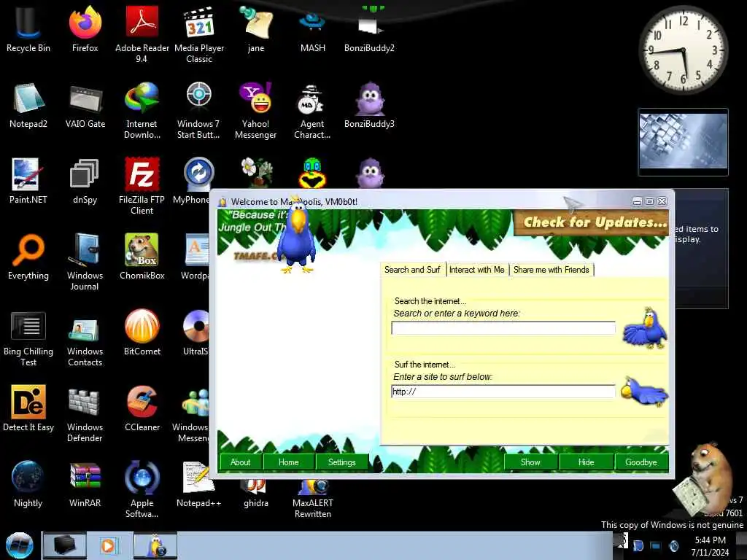Viewport: 747px width, 560px height.
Task: Click the Hide button
Action: pyautogui.click(x=586, y=462)
